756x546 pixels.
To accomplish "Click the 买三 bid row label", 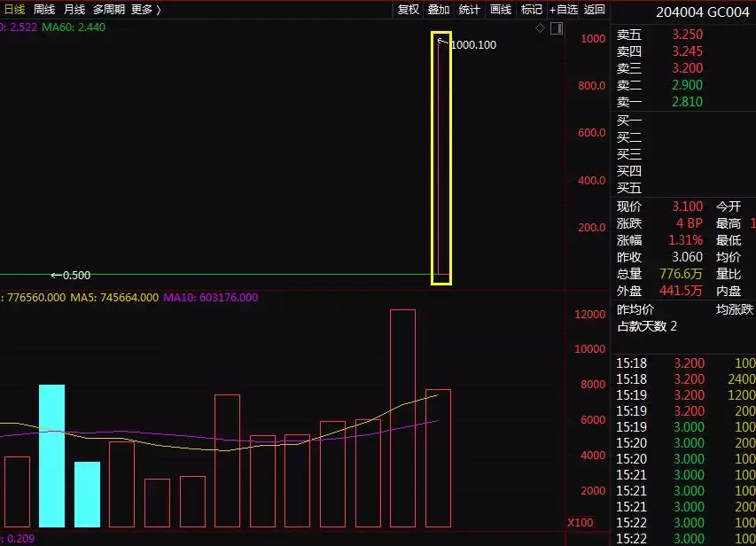I will tap(629, 154).
